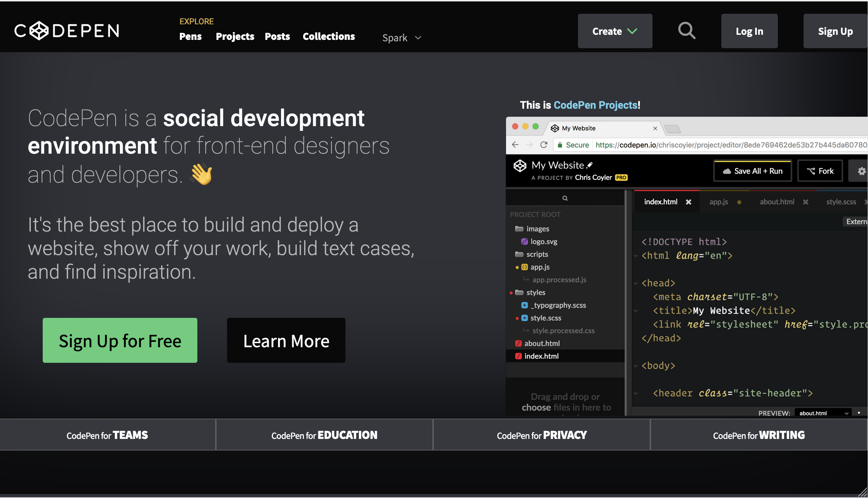Click the CodePen hexagon icon in the editor header
This screenshot has height=498, width=868.
(x=520, y=166)
